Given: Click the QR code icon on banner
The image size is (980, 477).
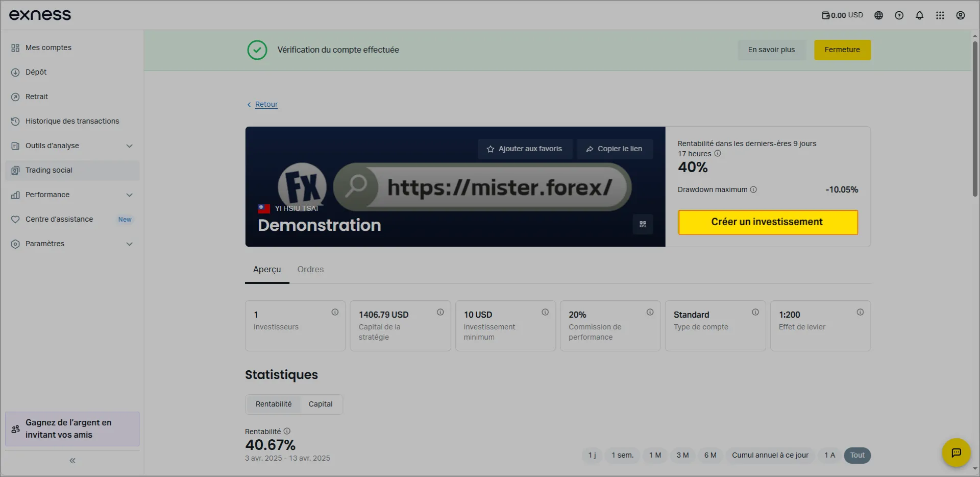Looking at the screenshot, I should pos(643,224).
